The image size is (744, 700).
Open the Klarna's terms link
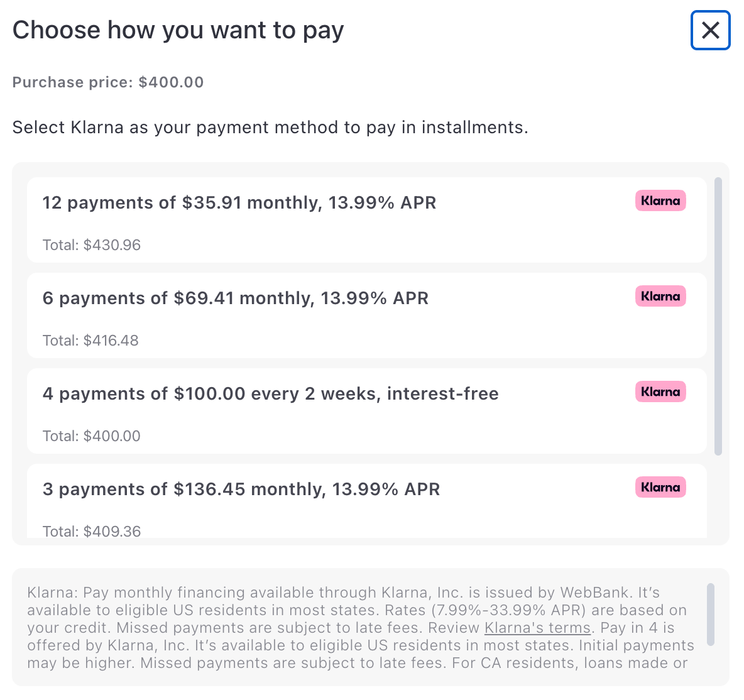coord(537,628)
